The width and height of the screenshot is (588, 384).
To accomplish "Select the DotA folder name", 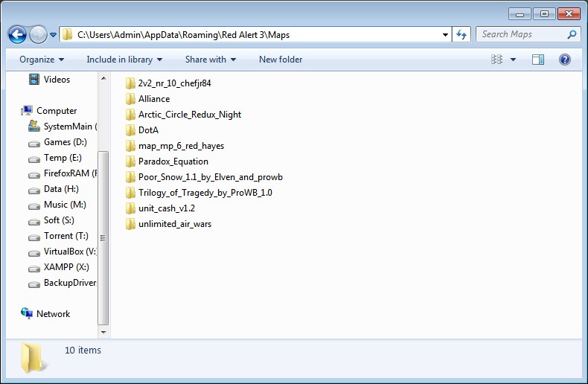I will pos(149,130).
